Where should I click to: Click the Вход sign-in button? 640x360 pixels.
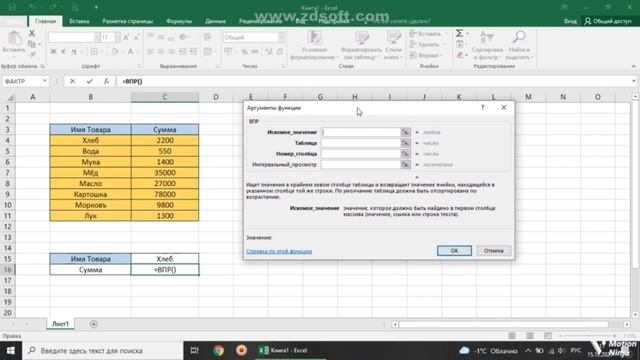point(570,21)
